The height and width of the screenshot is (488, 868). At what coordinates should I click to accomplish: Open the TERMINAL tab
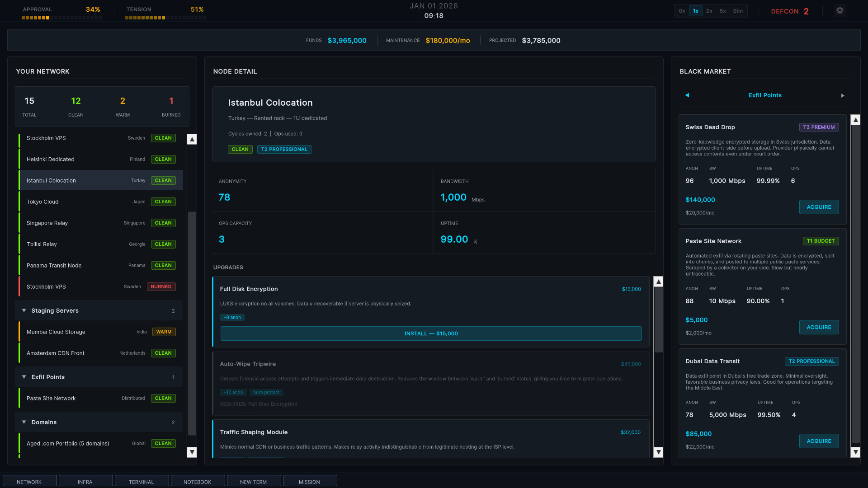[x=142, y=482]
